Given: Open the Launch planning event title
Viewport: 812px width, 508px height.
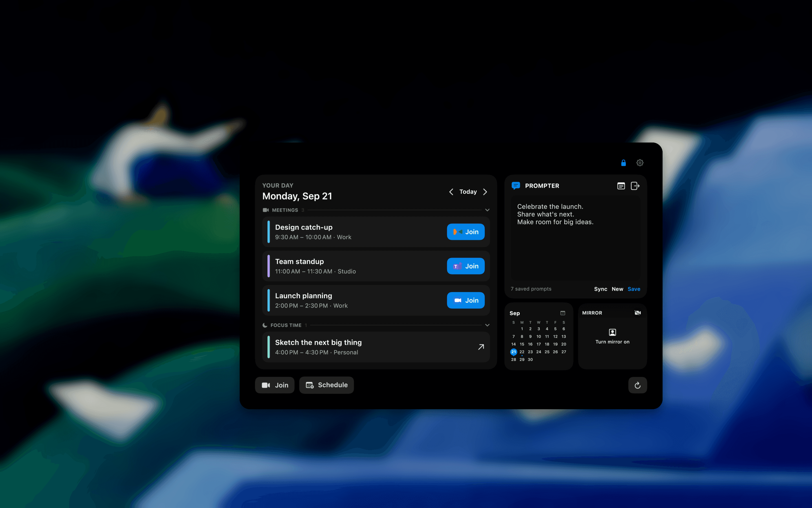Looking at the screenshot, I should (303, 296).
